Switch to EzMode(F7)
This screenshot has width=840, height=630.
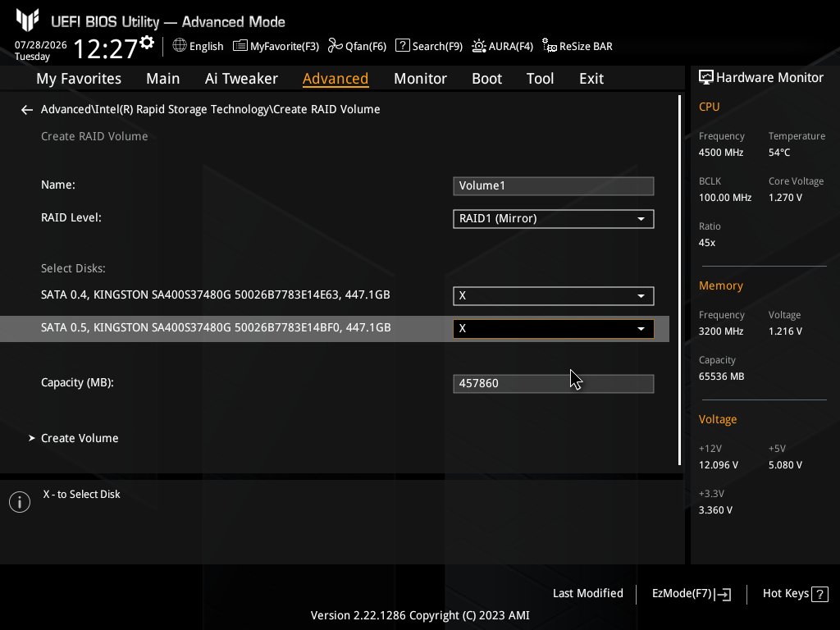coord(691,594)
